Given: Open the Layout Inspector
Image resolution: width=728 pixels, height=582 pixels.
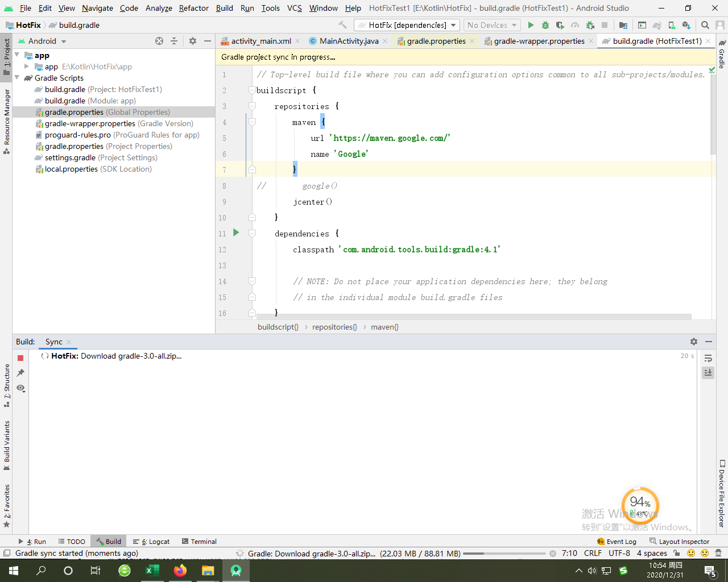Looking at the screenshot, I should [x=679, y=542].
